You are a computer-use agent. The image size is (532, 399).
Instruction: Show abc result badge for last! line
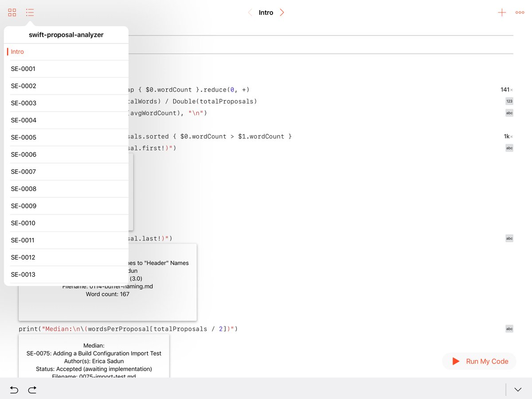click(x=509, y=239)
